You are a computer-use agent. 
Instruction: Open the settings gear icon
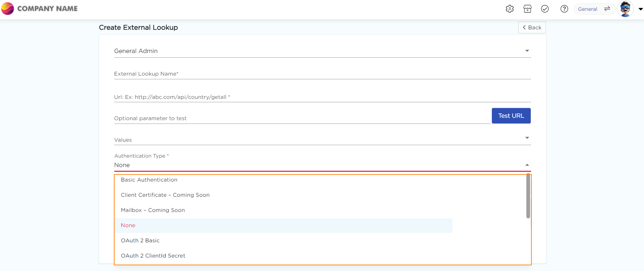tap(509, 9)
